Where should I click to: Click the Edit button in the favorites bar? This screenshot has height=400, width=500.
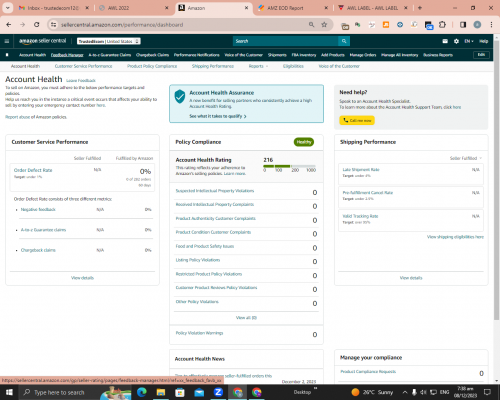[481, 55]
